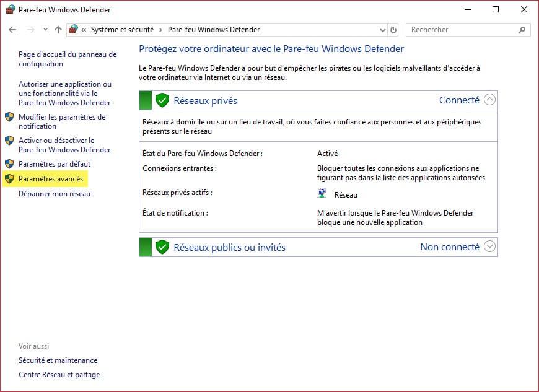Open Sécurité et maintenance
This screenshot has height=392, width=539.
[x=58, y=360]
